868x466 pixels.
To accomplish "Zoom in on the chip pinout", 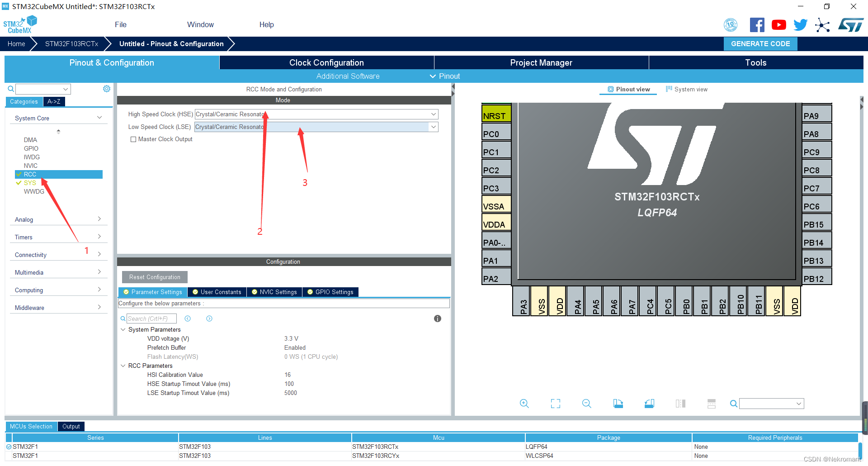I will click(x=524, y=404).
